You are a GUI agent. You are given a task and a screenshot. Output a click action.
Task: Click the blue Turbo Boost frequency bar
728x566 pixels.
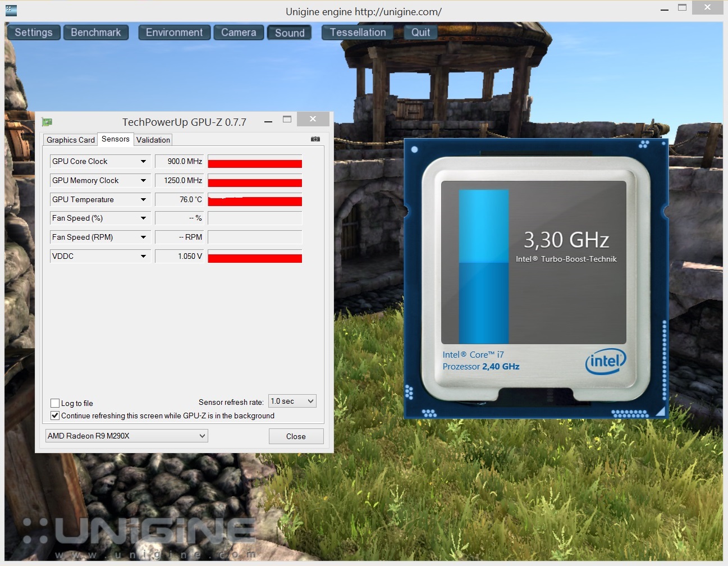(x=484, y=266)
